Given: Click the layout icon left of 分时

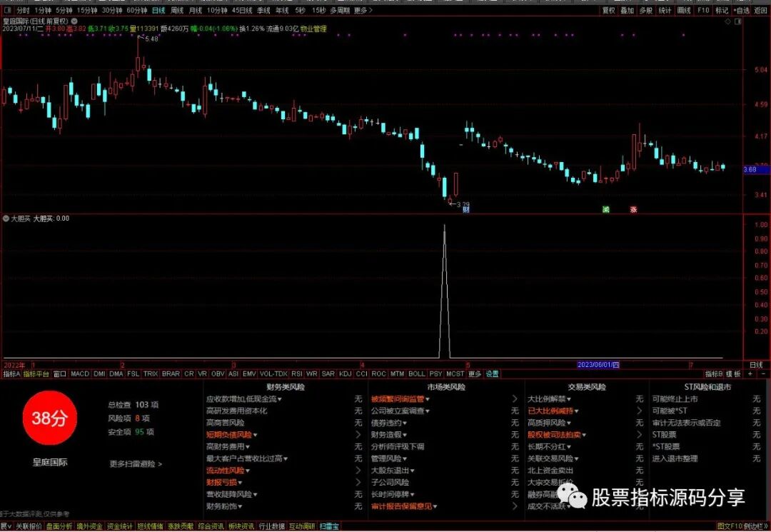Looking at the screenshot, I should [x=7, y=10].
